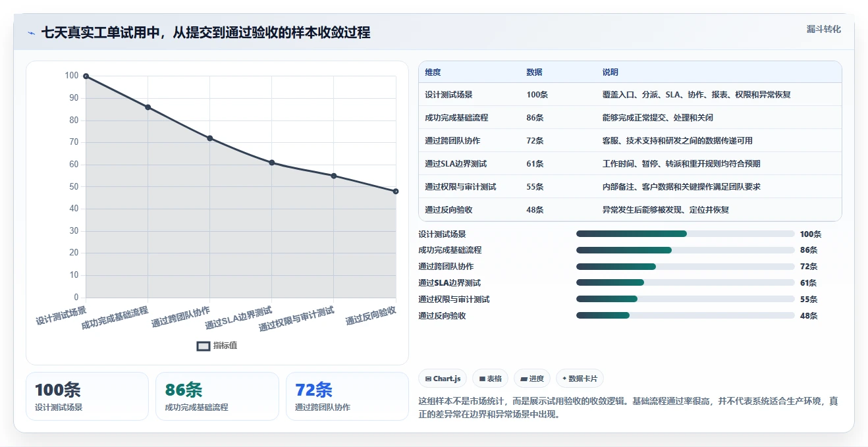The width and height of the screenshot is (868, 447).
Task: Click the 表格 tag
Action: tap(490, 379)
